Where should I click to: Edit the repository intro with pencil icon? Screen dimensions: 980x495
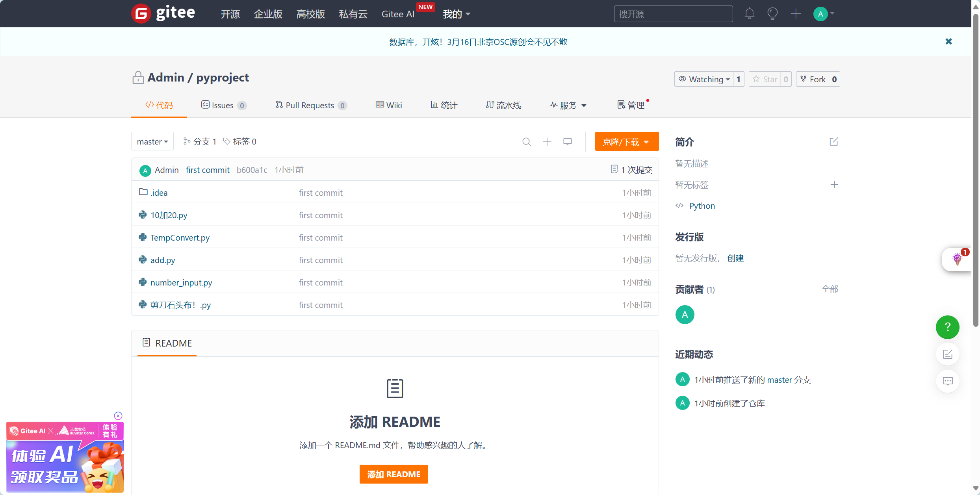[x=833, y=142]
